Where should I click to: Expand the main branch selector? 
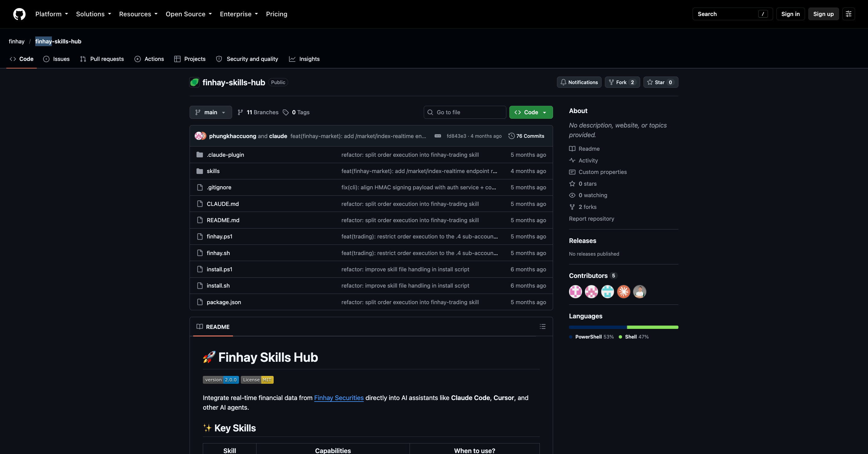tap(211, 112)
